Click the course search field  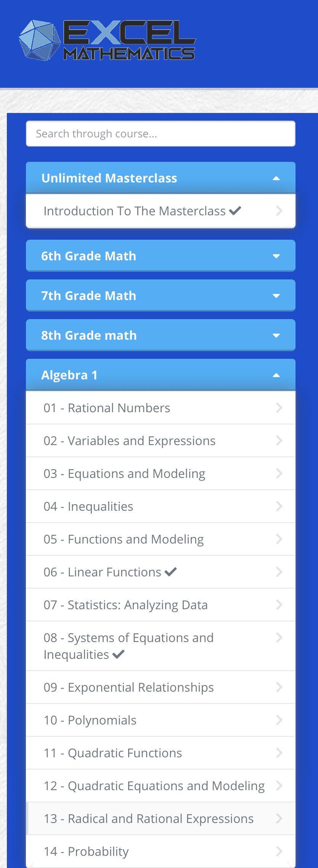(160, 133)
